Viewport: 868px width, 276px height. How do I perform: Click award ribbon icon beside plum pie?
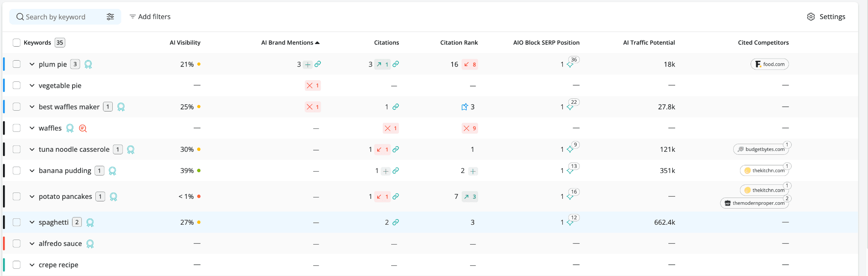[88, 64]
